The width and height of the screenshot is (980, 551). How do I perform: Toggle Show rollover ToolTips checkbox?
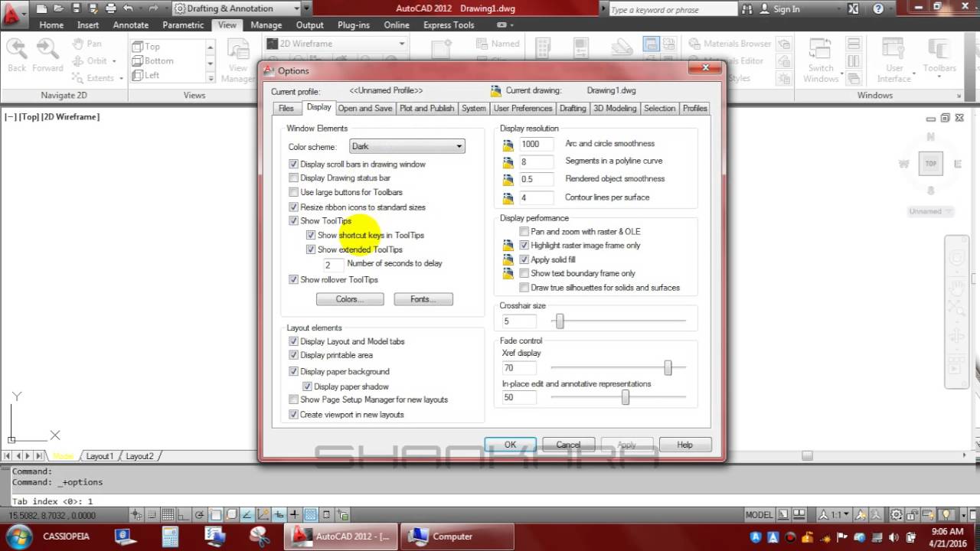pos(293,279)
